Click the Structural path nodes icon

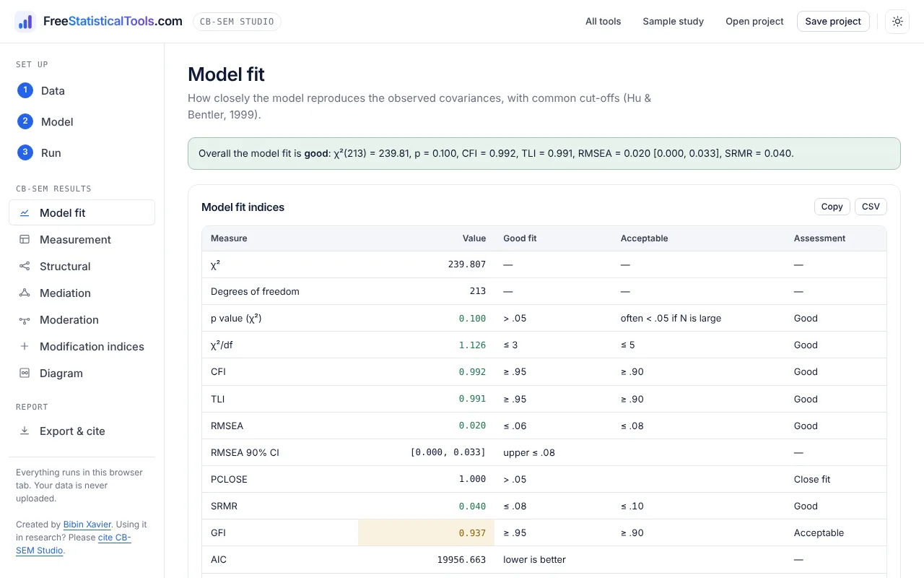25,267
